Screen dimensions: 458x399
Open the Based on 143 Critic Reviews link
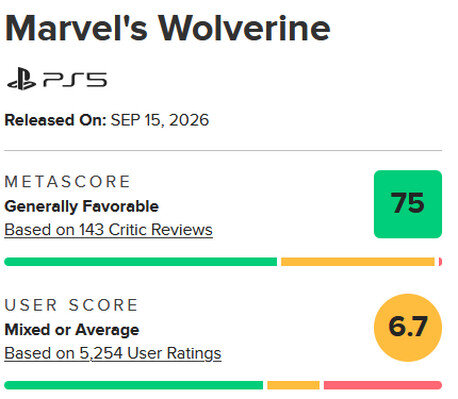point(108,230)
